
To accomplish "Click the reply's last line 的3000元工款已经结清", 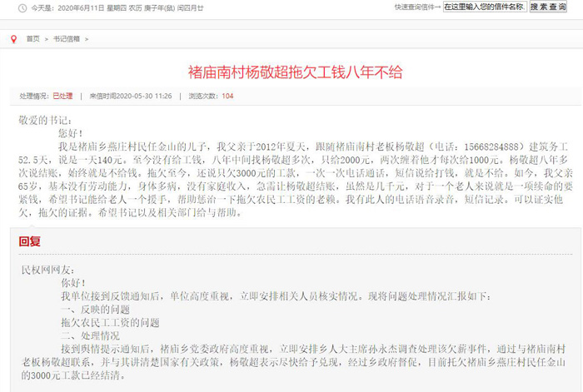I will [x=73, y=375].
